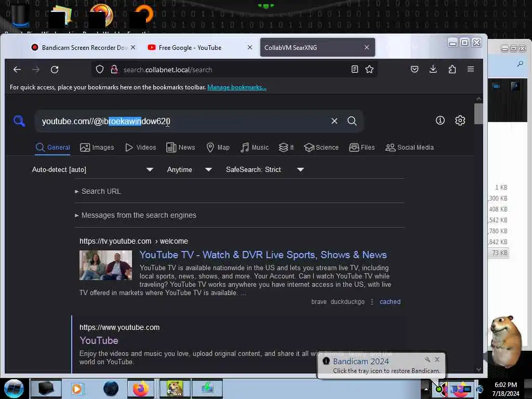The height and width of the screenshot is (399, 532).
Task: Submit search with the magnifier button
Action: [x=352, y=121]
